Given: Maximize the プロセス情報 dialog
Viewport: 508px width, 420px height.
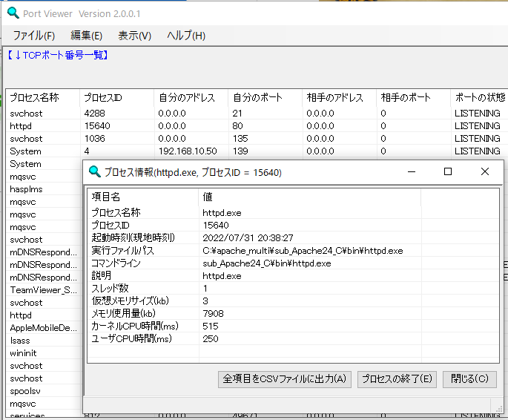Looking at the screenshot, I should (448, 171).
